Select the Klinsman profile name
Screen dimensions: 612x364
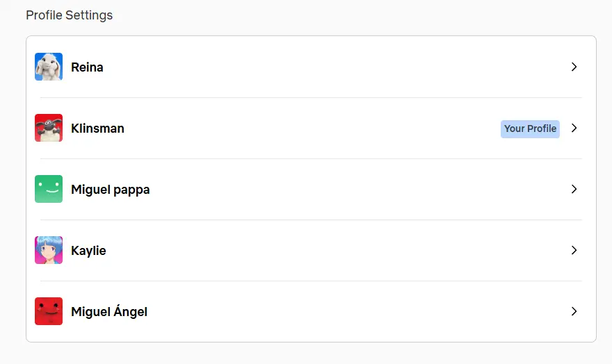tap(97, 129)
